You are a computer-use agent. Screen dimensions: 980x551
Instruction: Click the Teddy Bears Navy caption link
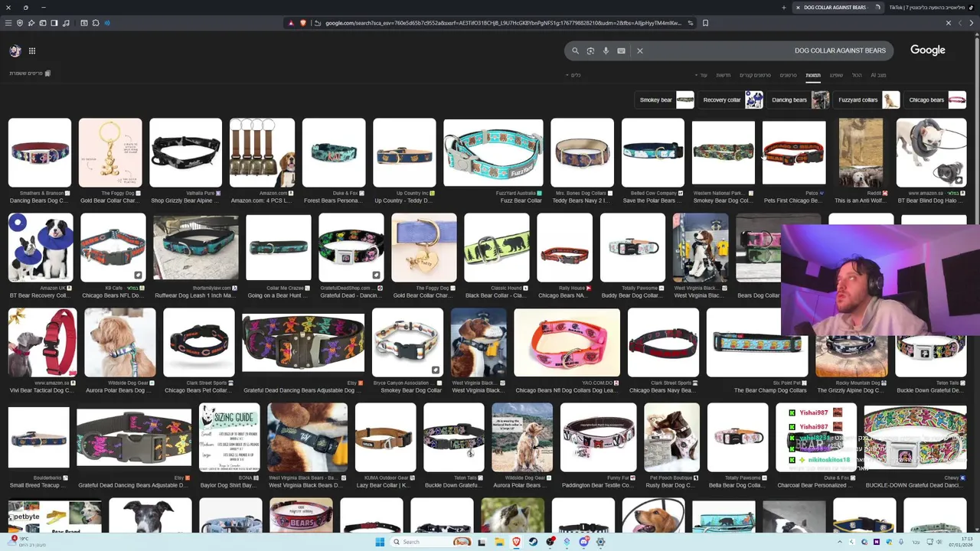(580, 201)
